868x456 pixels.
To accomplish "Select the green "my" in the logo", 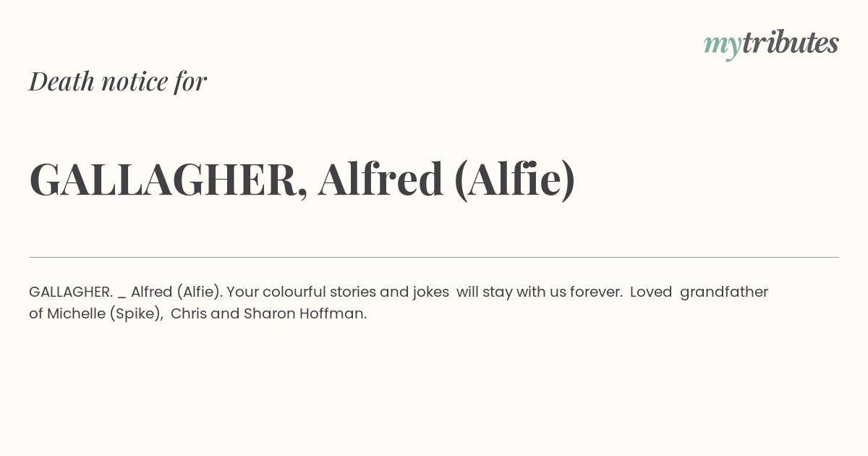I will point(723,47).
